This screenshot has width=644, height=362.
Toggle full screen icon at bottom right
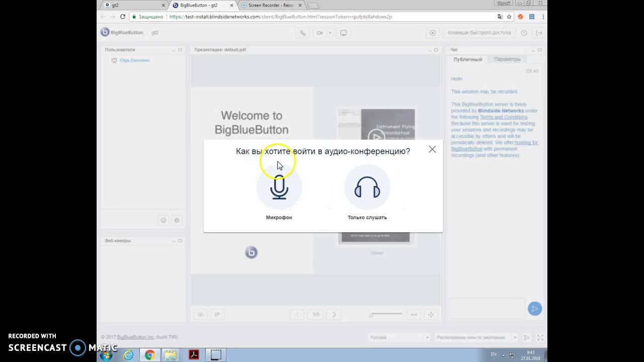point(540,337)
